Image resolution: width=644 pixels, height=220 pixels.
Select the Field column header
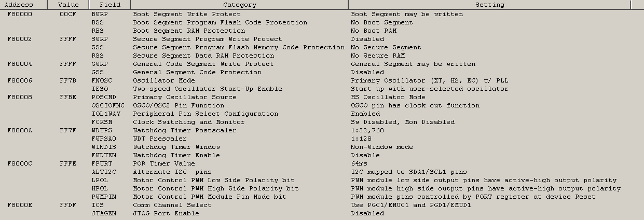pos(109,5)
